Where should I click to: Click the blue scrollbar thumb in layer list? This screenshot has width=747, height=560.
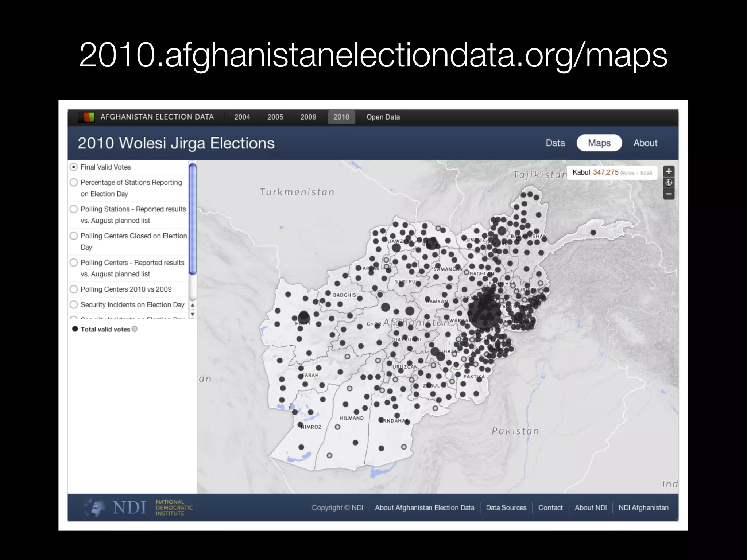tap(193, 219)
